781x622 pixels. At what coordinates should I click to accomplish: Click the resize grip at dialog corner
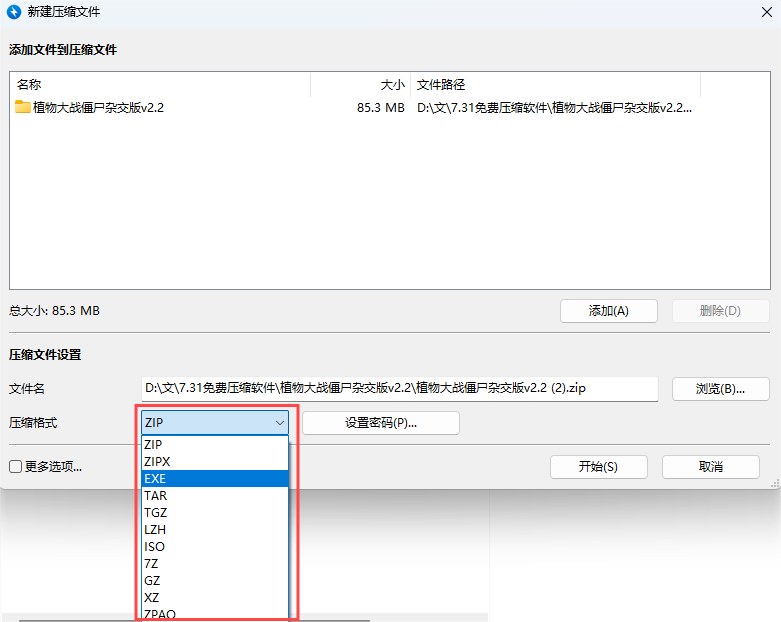click(x=775, y=484)
